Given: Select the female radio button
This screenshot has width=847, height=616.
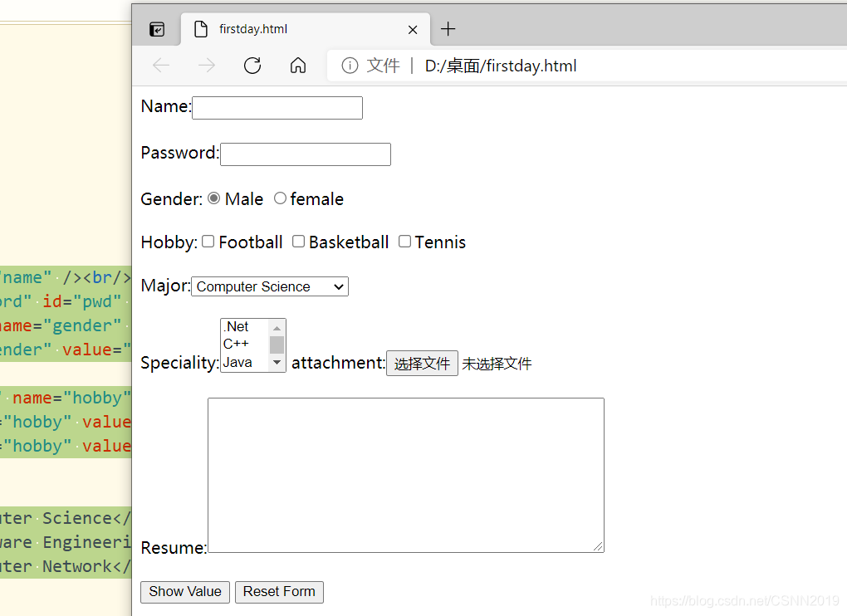Looking at the screenshot, I should pos(280,198).
